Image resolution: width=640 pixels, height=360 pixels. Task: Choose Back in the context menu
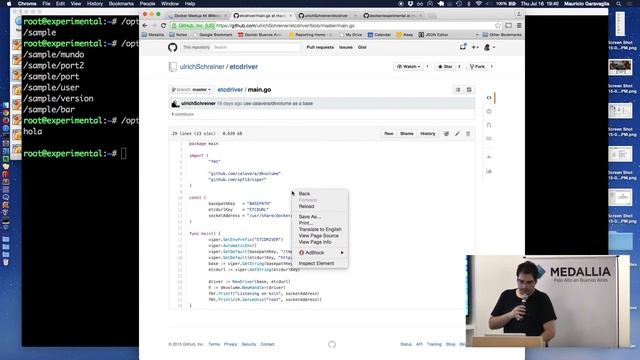[304, 193]
